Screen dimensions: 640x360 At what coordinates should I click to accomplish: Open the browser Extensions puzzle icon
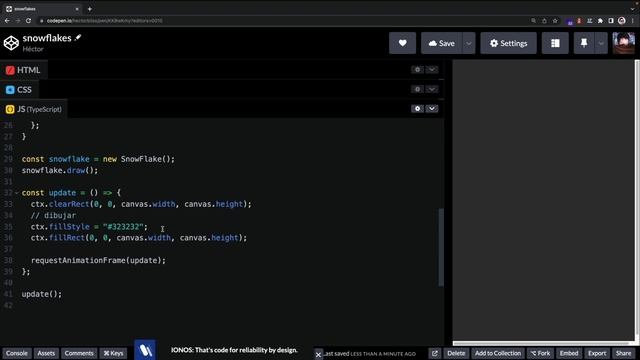click(x=600, y=20)
